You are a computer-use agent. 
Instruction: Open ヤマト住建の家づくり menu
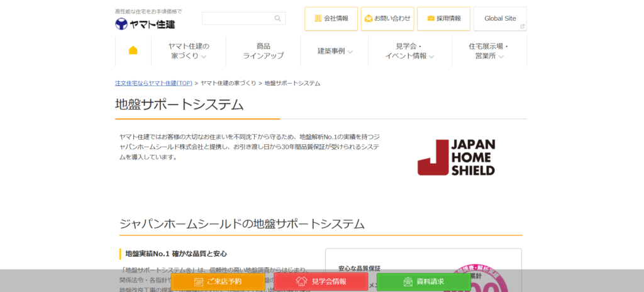click(189, 51)
